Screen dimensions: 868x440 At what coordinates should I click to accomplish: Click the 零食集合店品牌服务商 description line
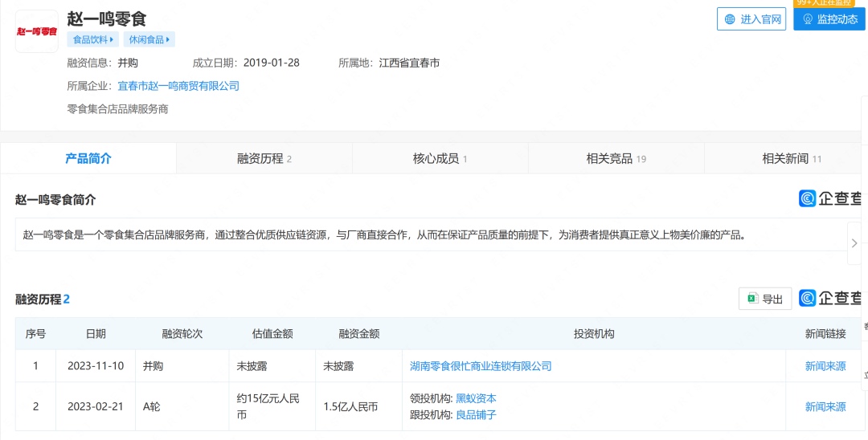pyautogui.click(x=117, y=109)
